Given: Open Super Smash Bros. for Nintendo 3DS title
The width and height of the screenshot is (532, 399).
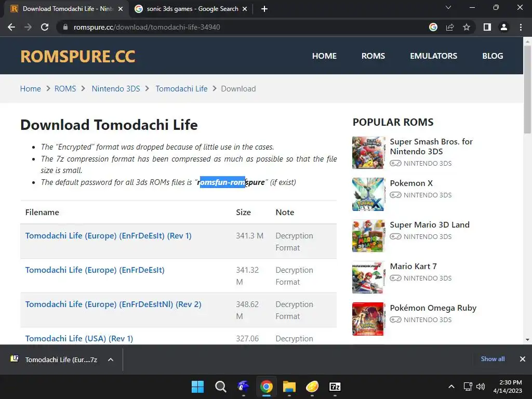Looking at the screenshot, I should (x=431, y=147).
